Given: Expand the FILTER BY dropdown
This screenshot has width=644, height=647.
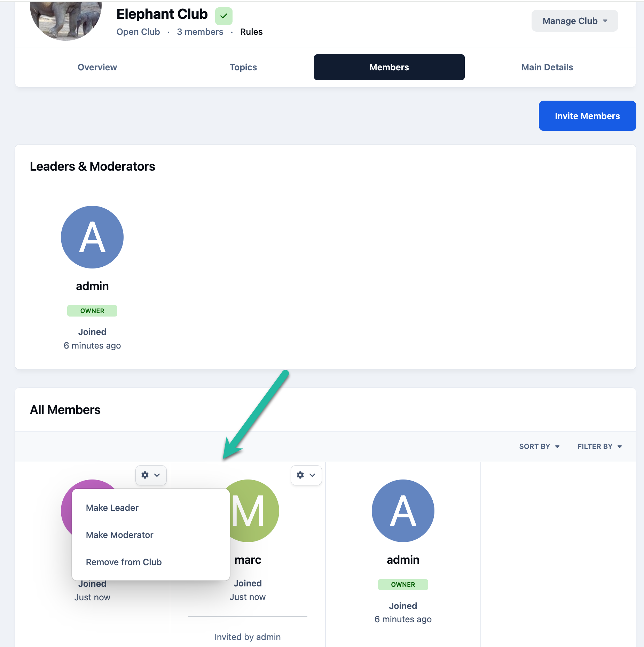Looking at the screenshot, I should click(599, 446).
